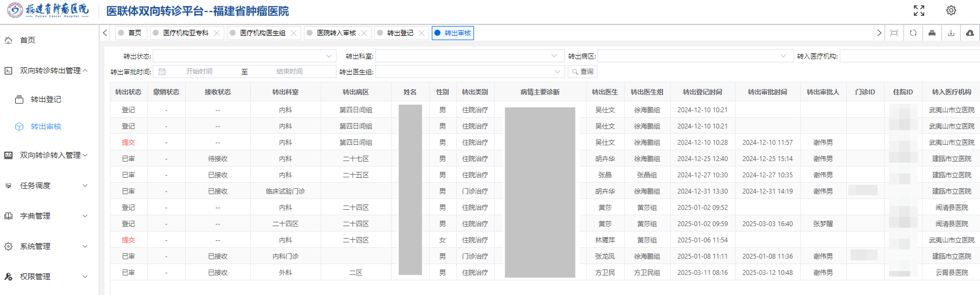
Task: Open 转出登记 in the sidebar
Action: point(46,99)
